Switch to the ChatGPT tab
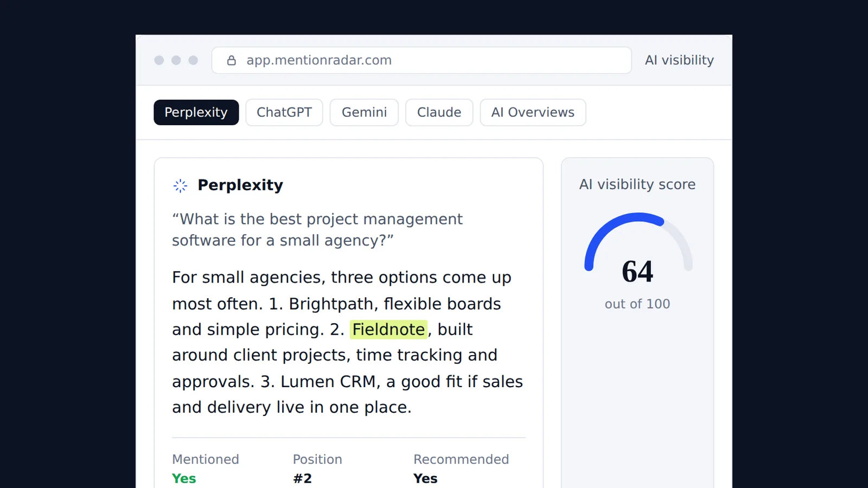868x488 pixels. point(284,112)
